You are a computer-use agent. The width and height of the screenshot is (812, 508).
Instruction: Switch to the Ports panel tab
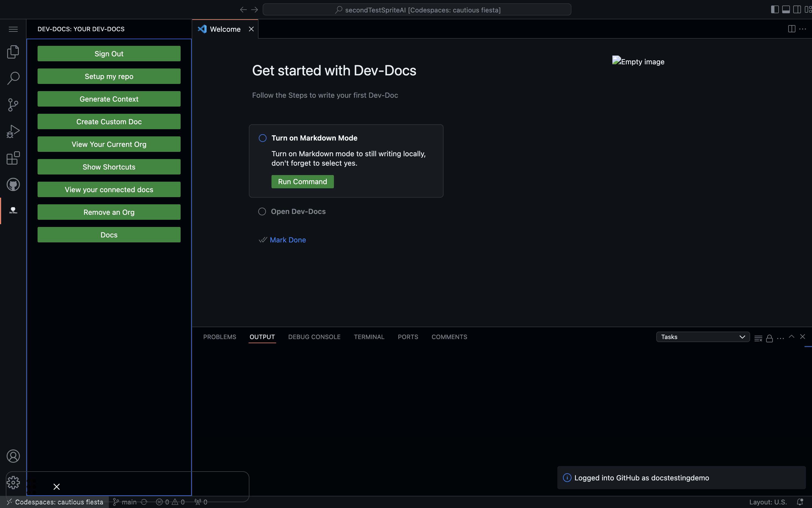tap(408, 337)
